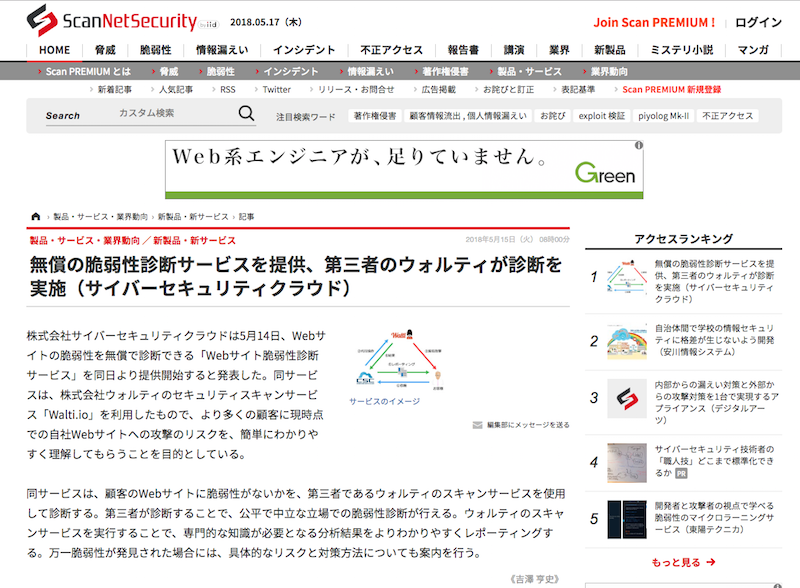800x588 pixels.
Task: Open the 脆弱性 main navigation tab
Action: pyautogui.click(x=155, y=50)
